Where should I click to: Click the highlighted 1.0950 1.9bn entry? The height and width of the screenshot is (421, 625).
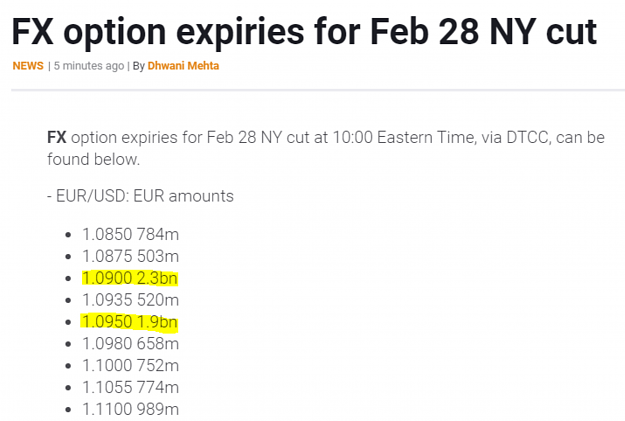[129, 322]
